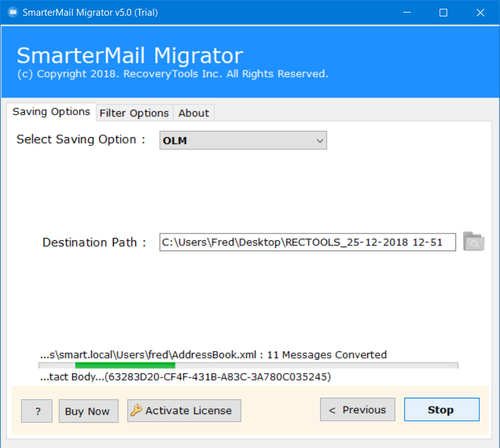Open the Filter Options tab
The image size is (500, 448).
tap(134, 113)
